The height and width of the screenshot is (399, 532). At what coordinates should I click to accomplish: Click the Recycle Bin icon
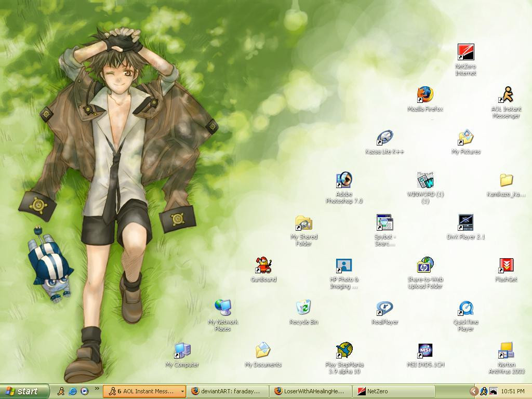[x=303, y=308]
